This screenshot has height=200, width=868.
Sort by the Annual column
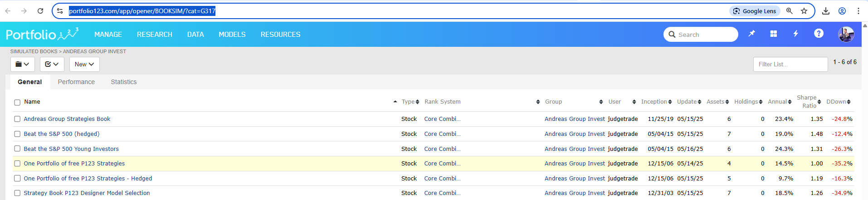coord(780,102)
